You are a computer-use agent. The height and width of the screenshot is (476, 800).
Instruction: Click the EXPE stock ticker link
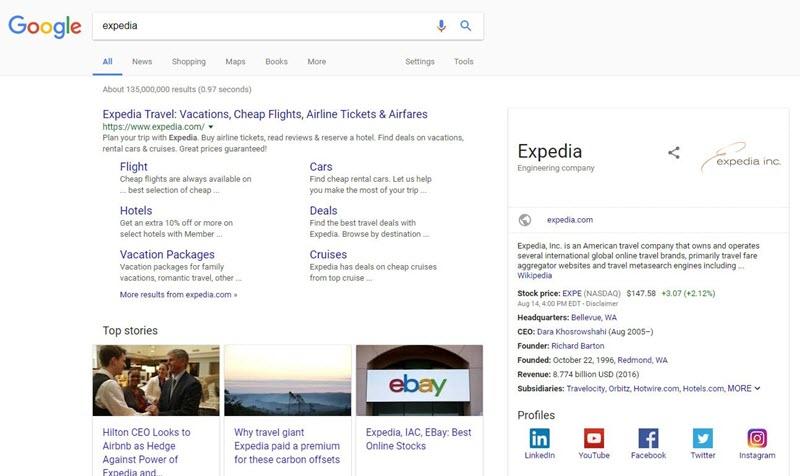[x=571, y=293]
